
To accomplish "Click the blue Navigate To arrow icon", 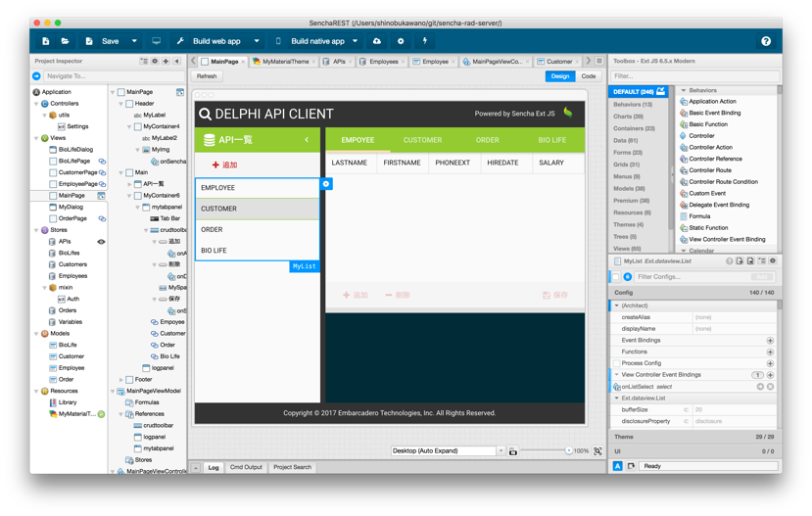I will 36,76.
